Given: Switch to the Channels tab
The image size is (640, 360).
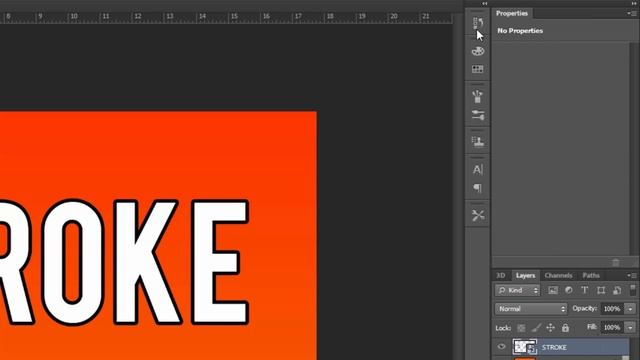Looking at the screenshot, I should pos(558,276).
